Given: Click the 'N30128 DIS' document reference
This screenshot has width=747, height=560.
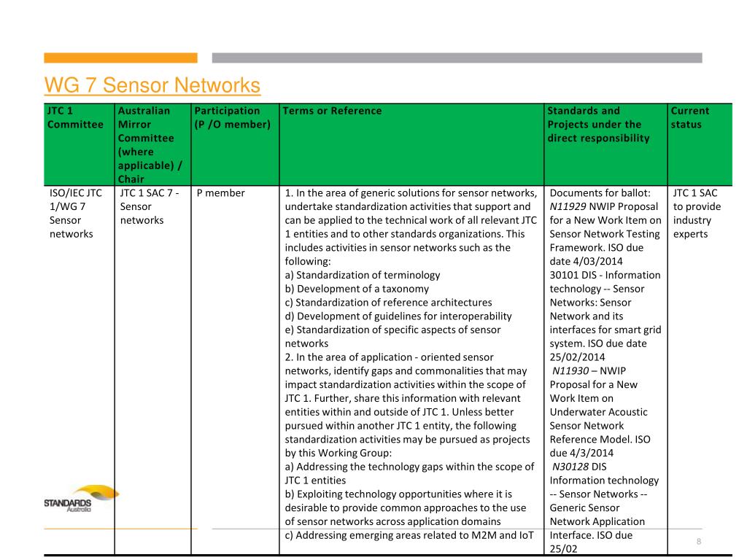Looking at the screenshot, I should coord(579,467).
